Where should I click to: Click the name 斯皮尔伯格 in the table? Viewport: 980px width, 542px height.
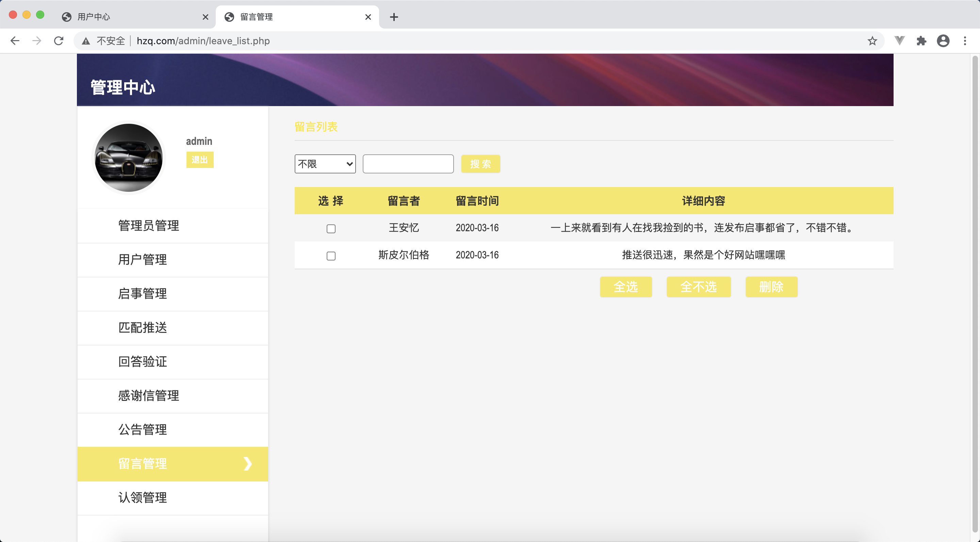(x=404, y=255)
